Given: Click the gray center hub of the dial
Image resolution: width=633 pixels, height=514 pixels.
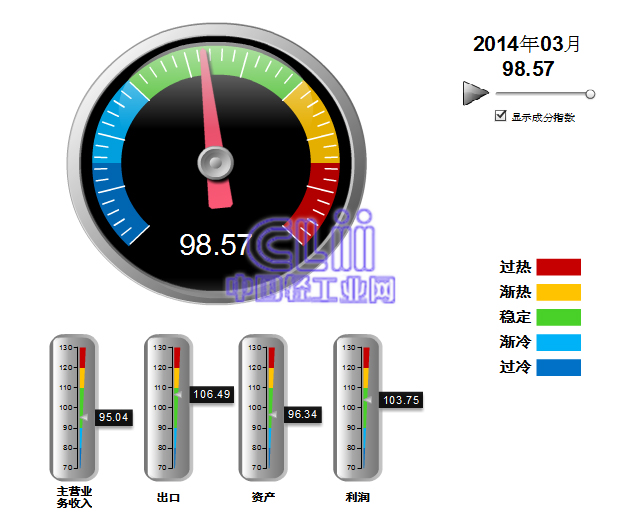Looking at the screenshot, I should click(214, 161).
